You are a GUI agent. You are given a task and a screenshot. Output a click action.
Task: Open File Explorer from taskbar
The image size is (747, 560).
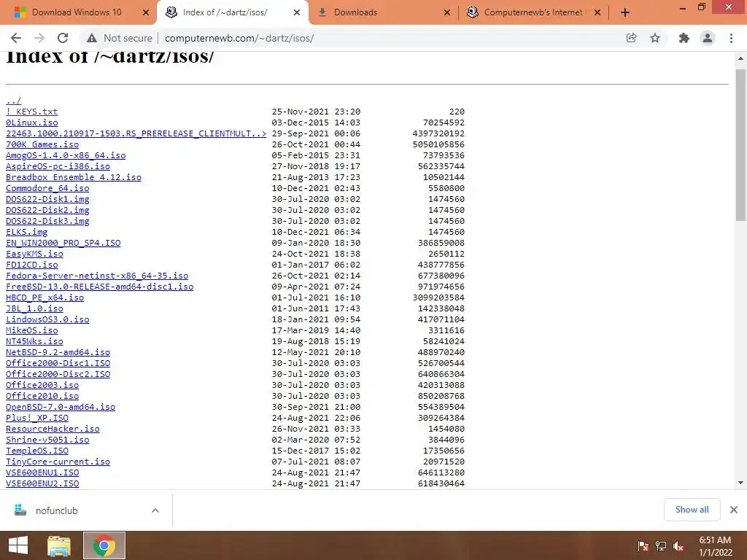click(59, 545)
